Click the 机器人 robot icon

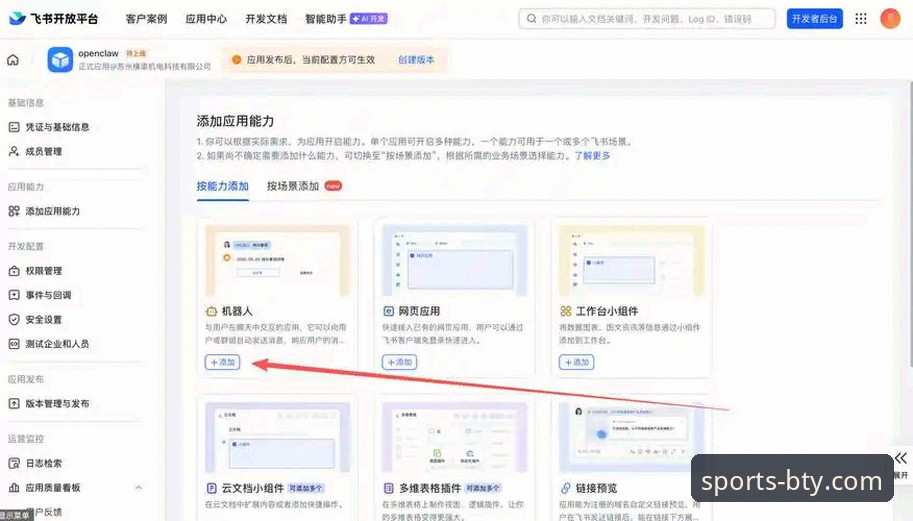click(211, 311)
